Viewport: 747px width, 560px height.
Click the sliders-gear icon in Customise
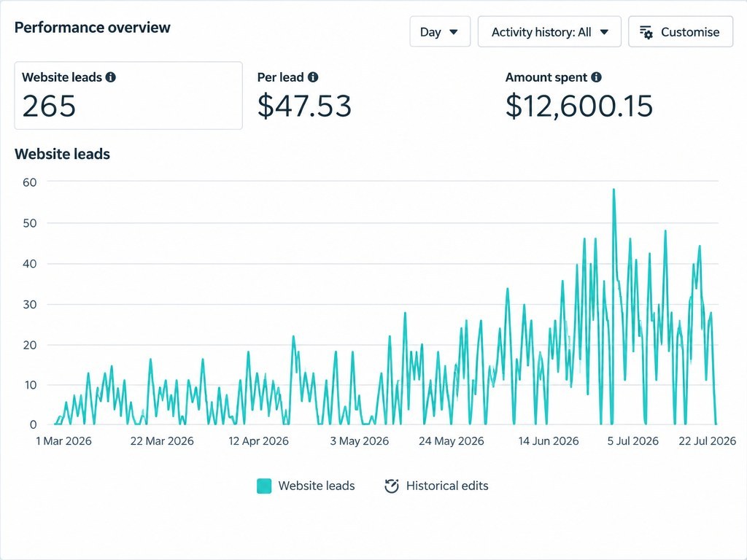coord(646,32)
